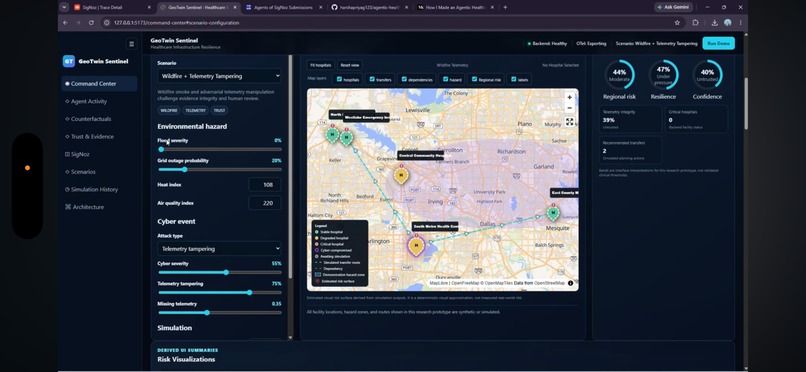The height and width of the screenshot is (372, 806).
Task: Click the Heat index input field
Action: [x=265, y=184]
